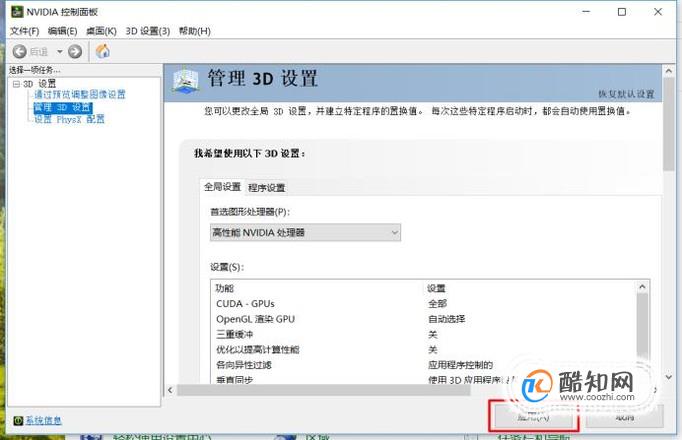Click the 功能 column header
The height and width of the screenshot is (440, 682).
click(x=224, y=288)
